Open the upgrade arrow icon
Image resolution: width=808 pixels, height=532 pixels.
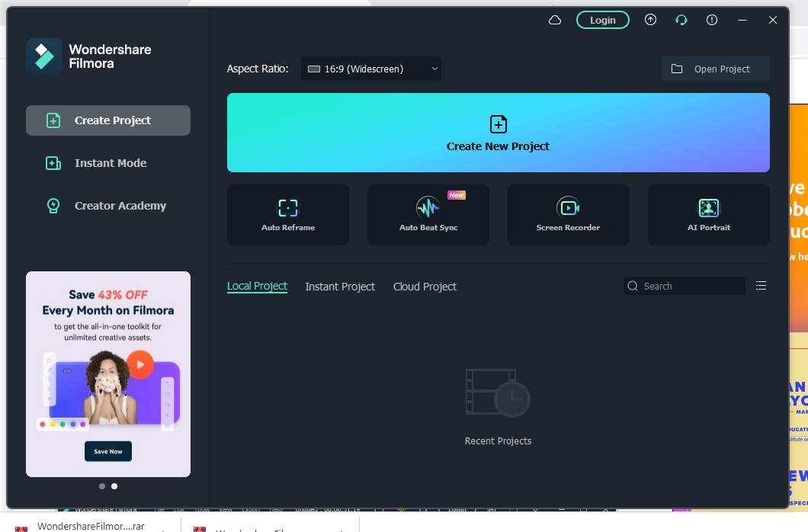(650, 20)
